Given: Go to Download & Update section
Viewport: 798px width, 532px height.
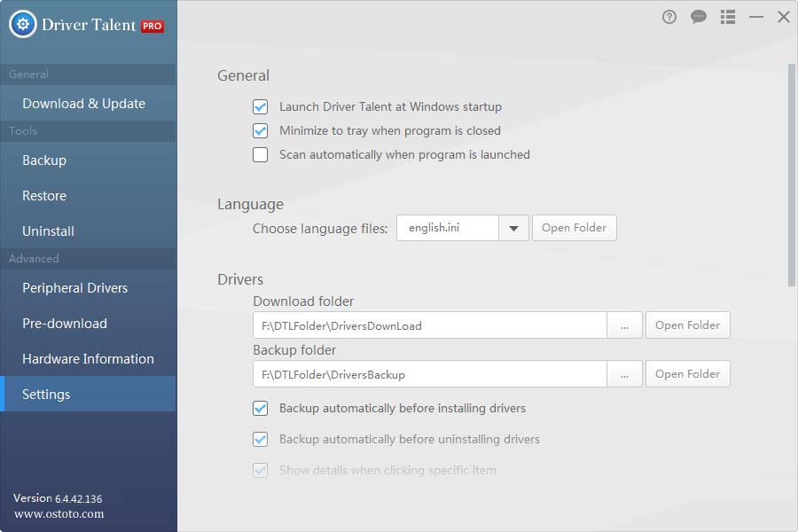Looking at the screenshot, I should [x=89, y=104].
